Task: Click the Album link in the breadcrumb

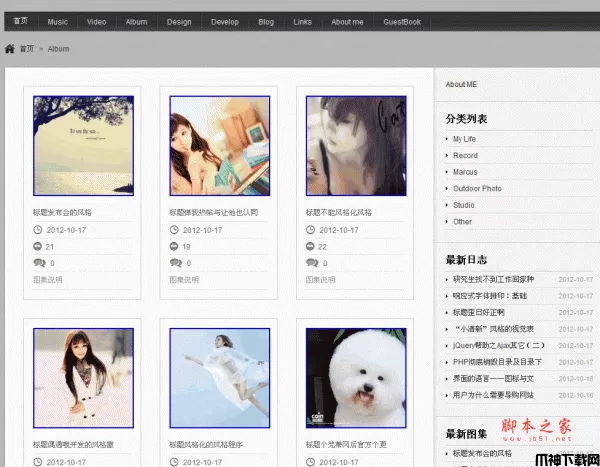Action: (58, 48)
